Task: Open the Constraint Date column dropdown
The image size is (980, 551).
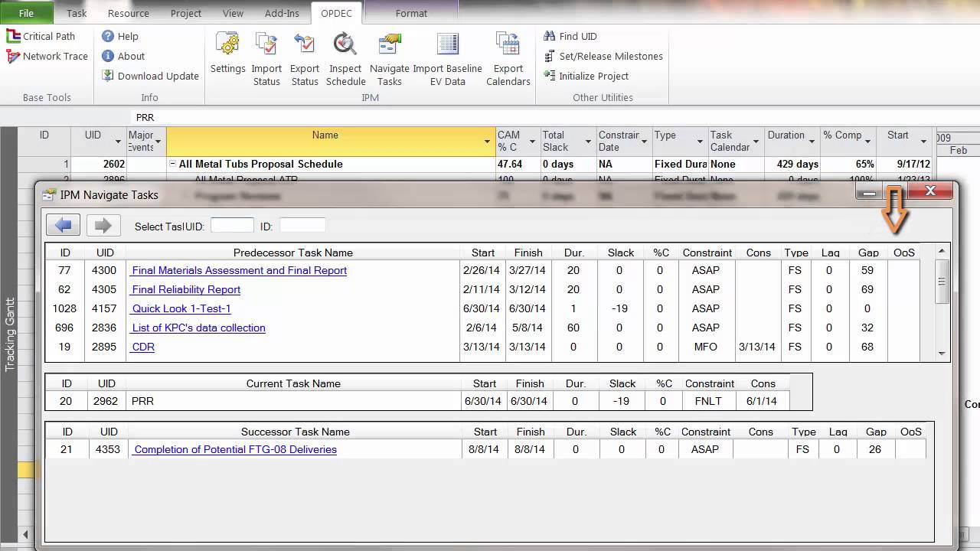Action: pyautogui.click(x=644, y=142)
